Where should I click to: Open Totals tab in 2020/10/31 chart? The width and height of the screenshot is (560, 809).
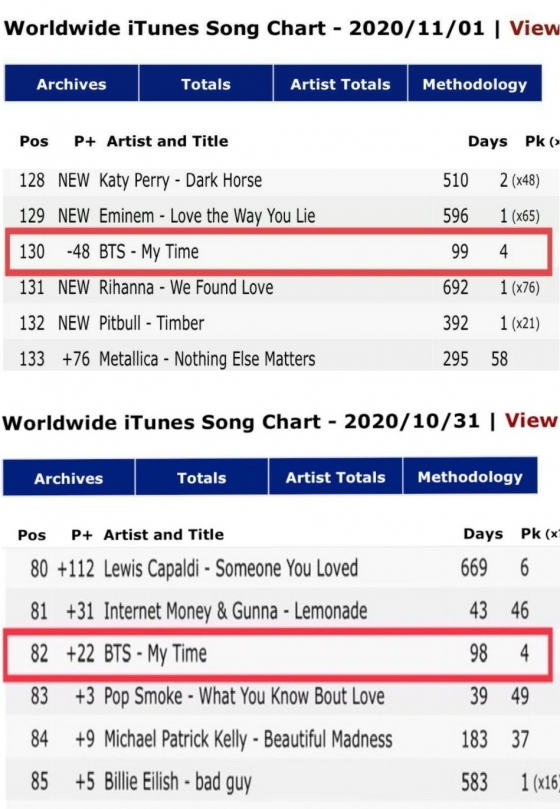[202, 477]
